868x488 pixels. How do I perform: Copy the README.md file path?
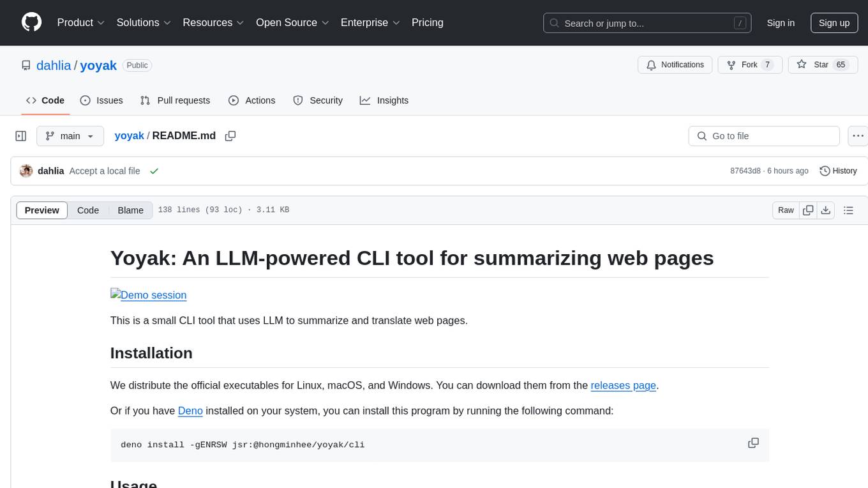(230, 136)
